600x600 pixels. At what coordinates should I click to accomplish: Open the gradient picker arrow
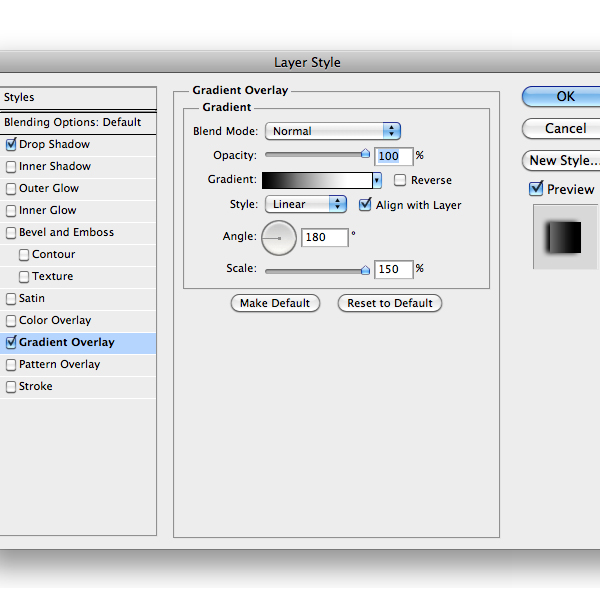377,180
